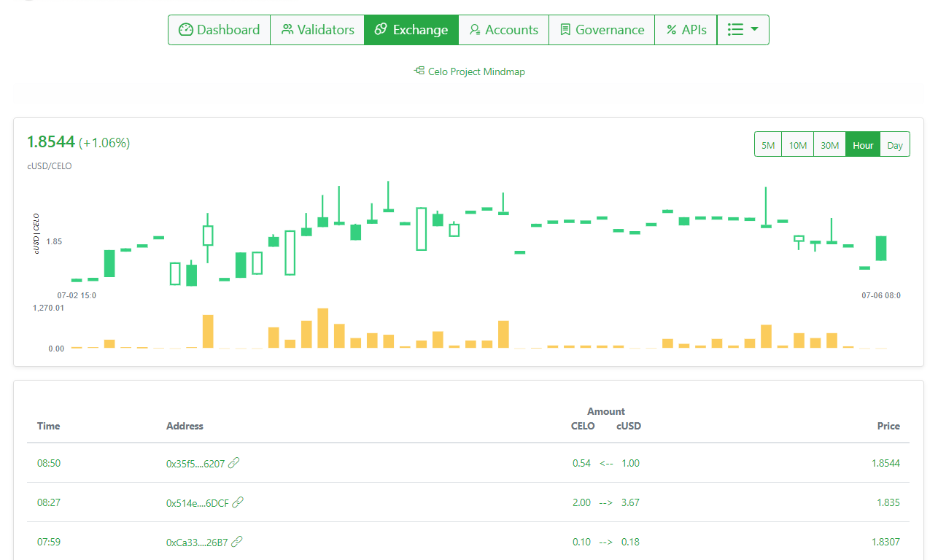Click the tallest yellow volume bar

point(323,329)
